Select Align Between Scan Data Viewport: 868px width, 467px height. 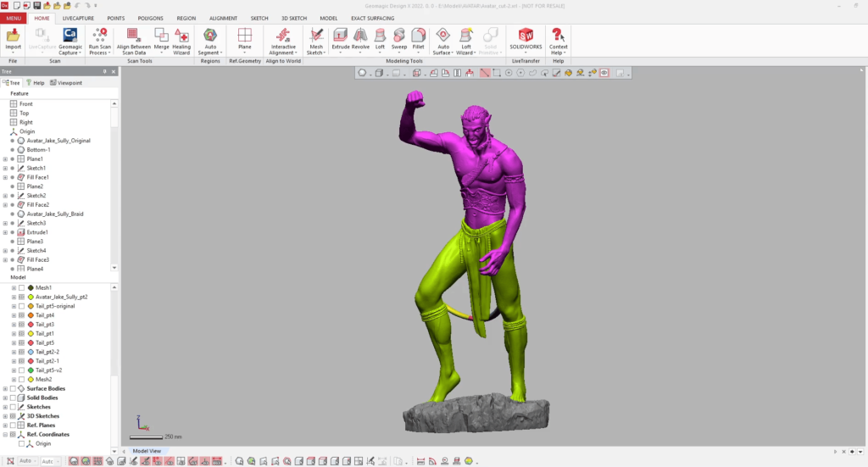pos(133,42)
